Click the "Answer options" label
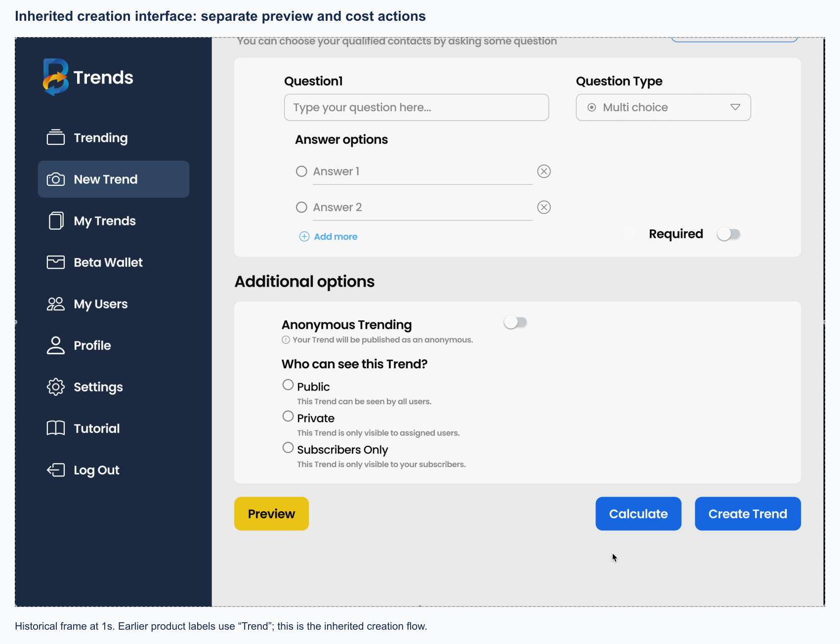 [341, 139]
